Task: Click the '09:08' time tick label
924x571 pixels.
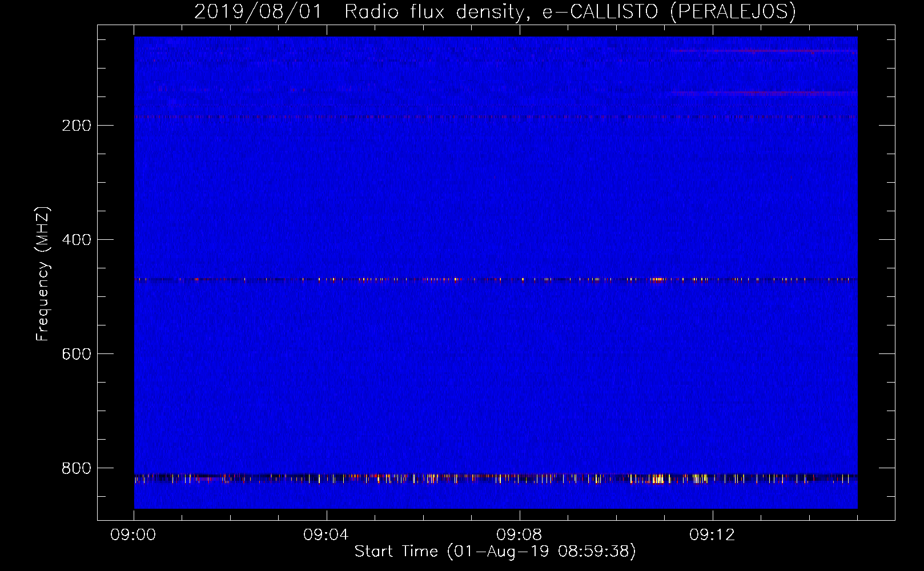Action: 519,535
